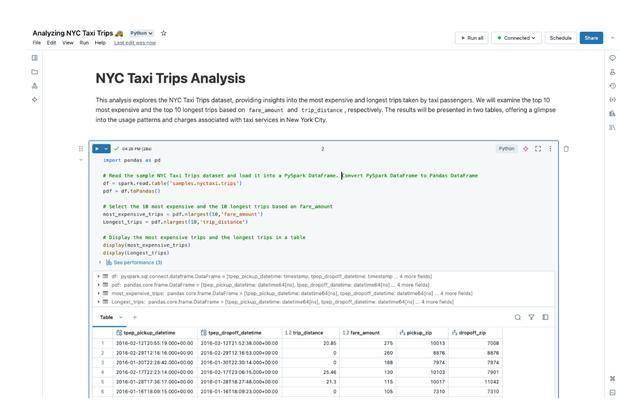Open the Run menu

pos(84,43)
